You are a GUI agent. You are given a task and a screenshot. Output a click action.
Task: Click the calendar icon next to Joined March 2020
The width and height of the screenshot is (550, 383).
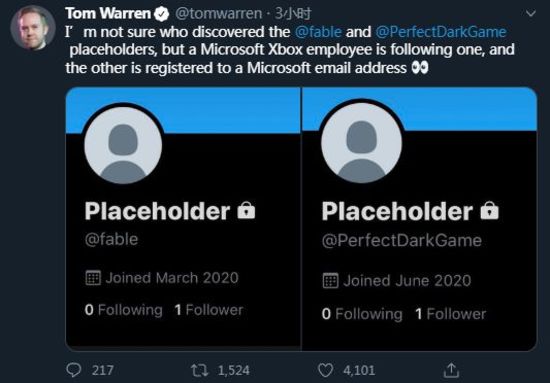tap(93, 278)
